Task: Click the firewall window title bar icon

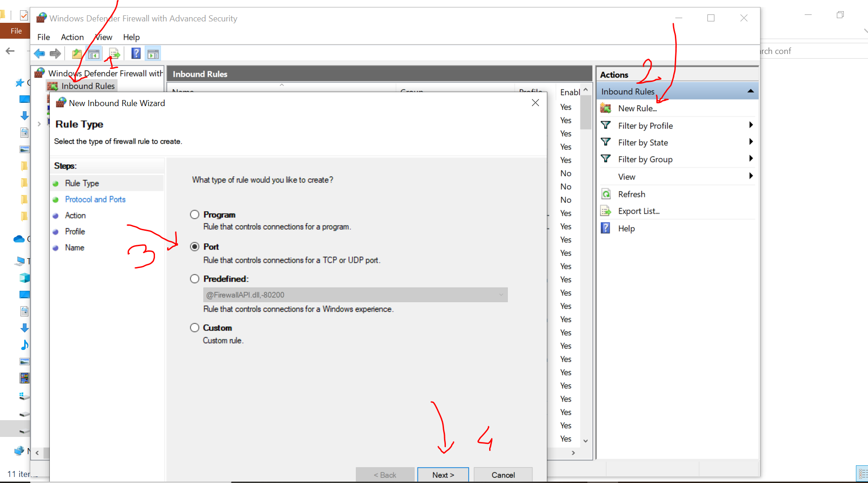Action: [42, 18]
